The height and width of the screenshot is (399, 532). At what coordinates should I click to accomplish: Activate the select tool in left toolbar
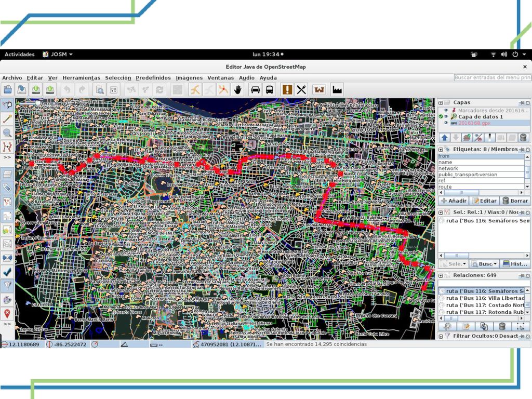[7, 105]
